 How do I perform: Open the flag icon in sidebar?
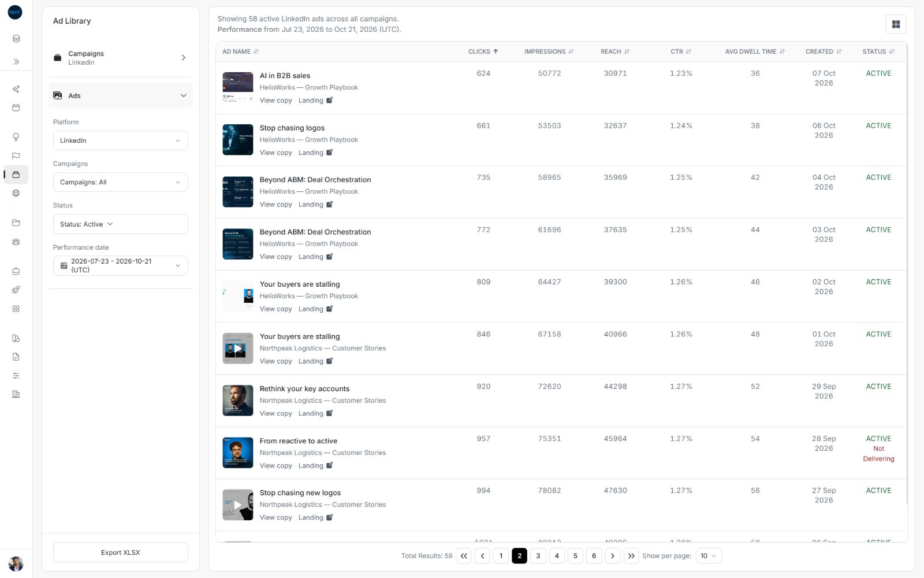pos(16,156)
